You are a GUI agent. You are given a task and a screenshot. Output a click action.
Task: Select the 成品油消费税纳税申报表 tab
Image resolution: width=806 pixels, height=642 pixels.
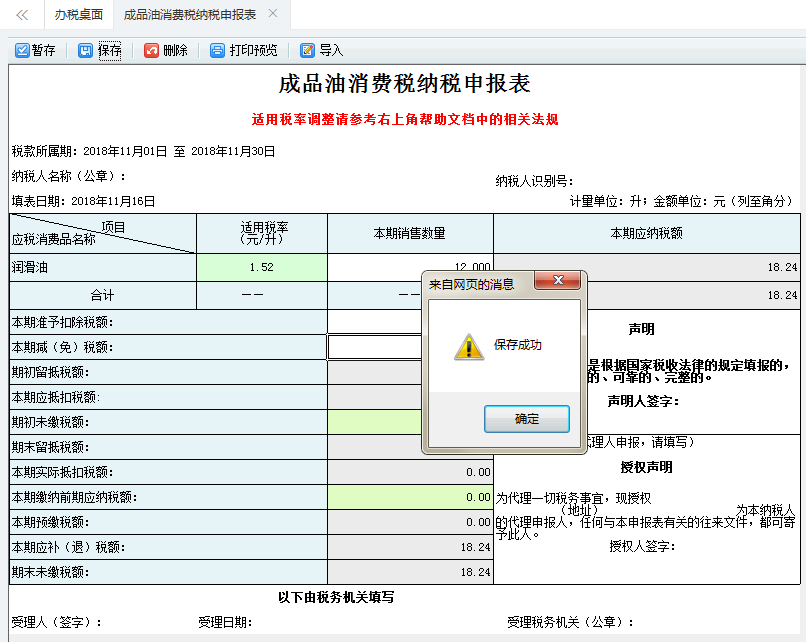190,15
